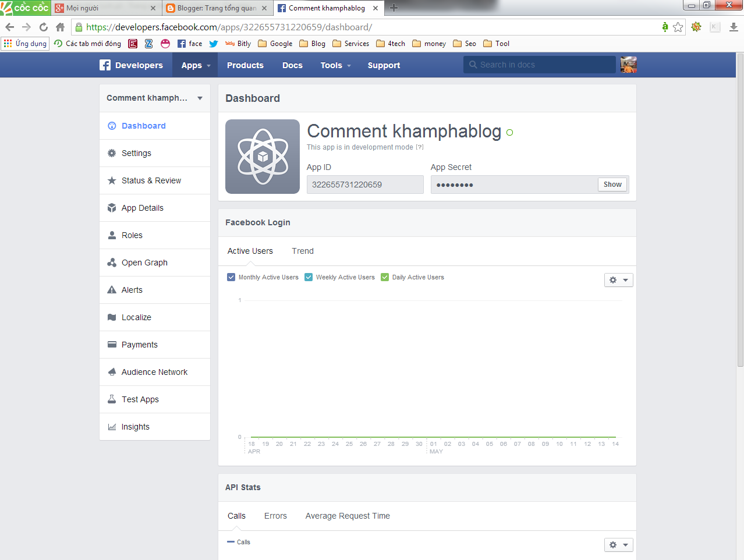Screen dimensions: 744x560
Task: Open Facebook Login chart gear dropdown
Action: coord(618,280)
